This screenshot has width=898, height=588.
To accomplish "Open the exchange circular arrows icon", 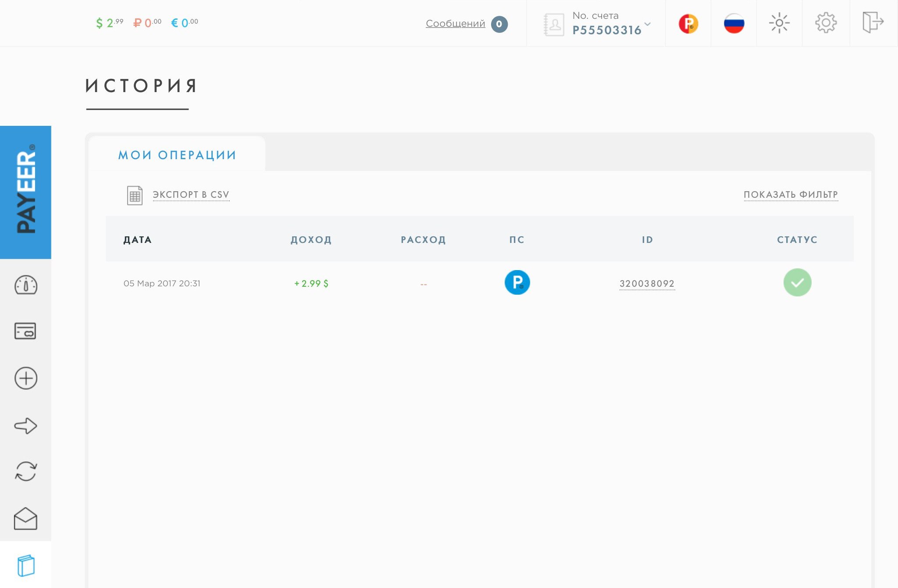I will [x=26, y=472].
